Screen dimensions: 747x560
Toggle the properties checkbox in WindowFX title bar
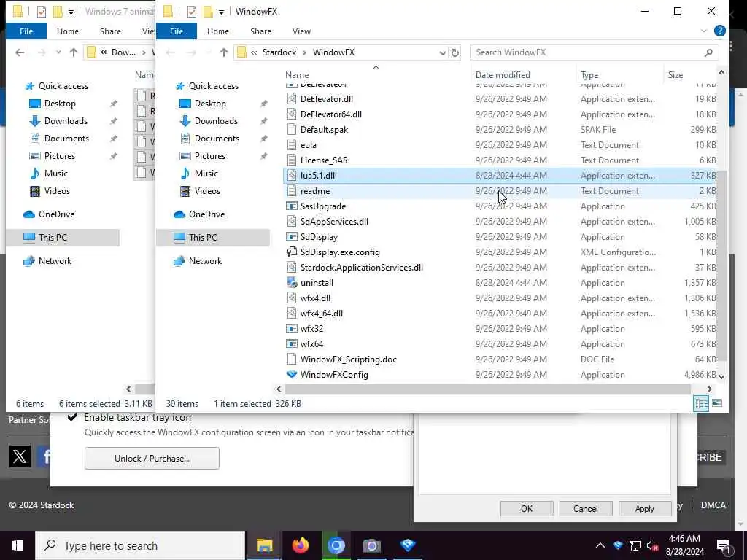click(192, 11)
